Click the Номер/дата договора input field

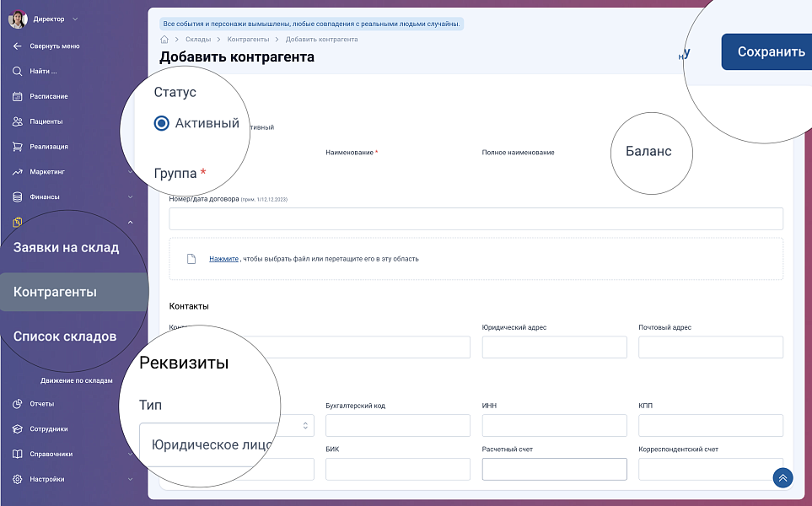476,219
